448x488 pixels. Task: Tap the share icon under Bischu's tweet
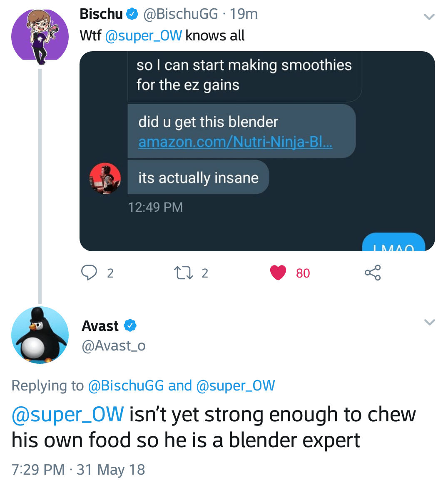[x=372, y=273]
